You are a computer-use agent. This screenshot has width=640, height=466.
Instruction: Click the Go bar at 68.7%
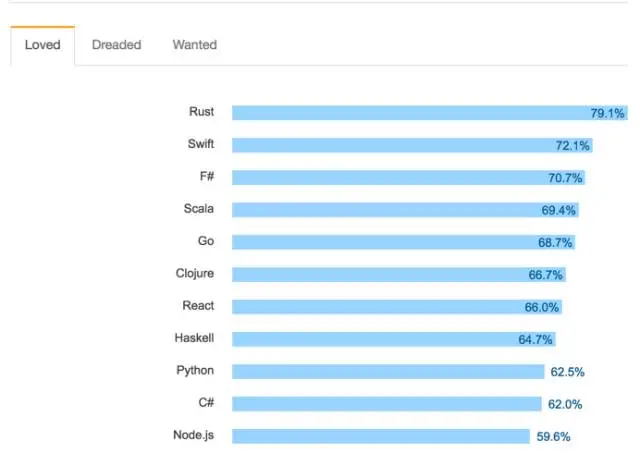coord(404,242)
